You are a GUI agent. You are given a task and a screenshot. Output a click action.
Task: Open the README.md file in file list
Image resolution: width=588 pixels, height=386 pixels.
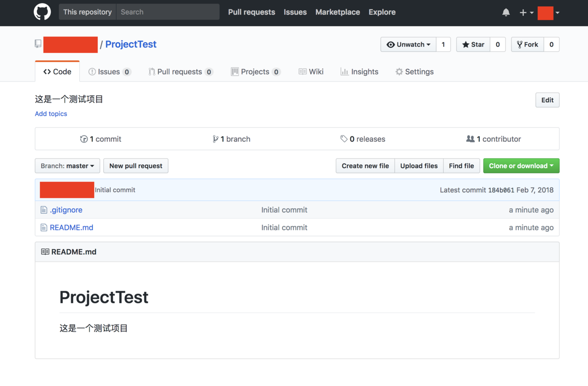click(72, 227)
